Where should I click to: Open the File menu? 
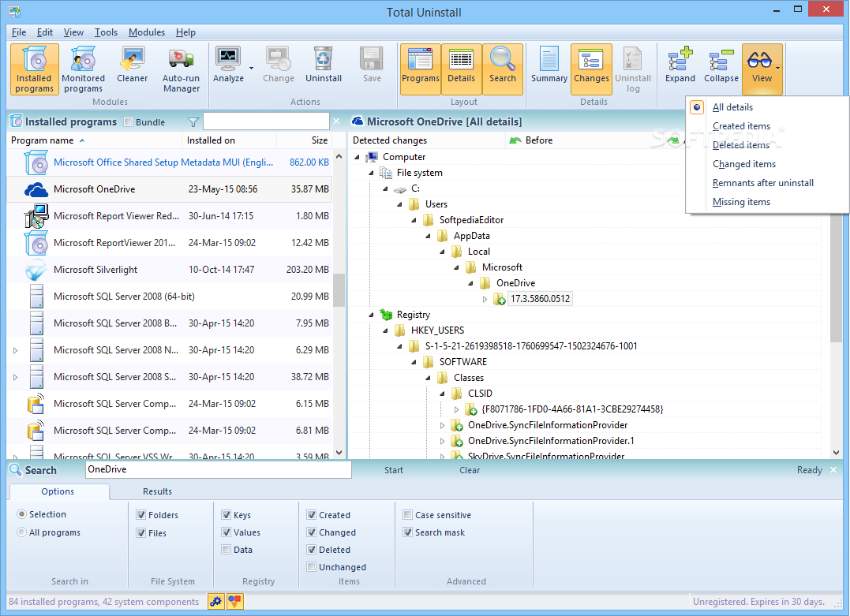(19, 32)
